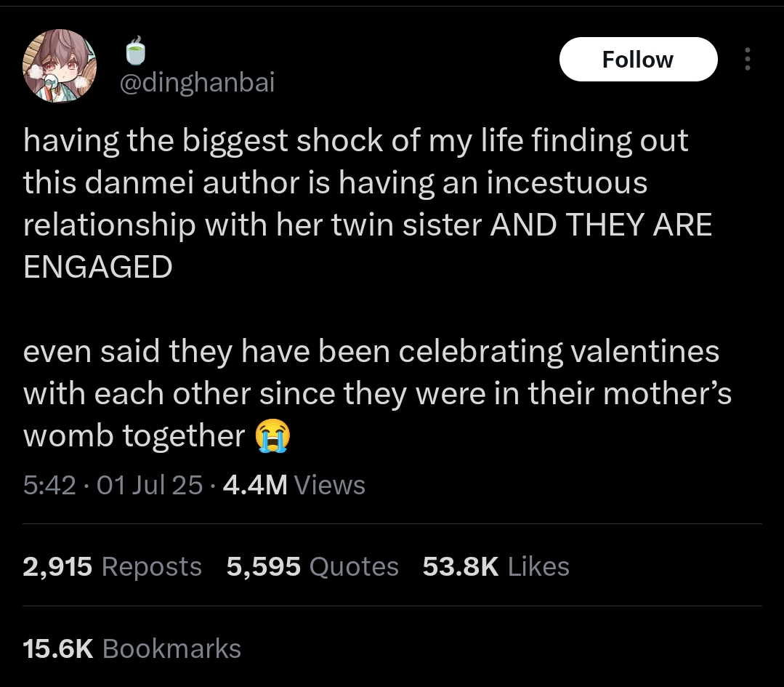Open the three-dot more options menu
The width and height of the screenshot is (784, 687).
(747, 59)
